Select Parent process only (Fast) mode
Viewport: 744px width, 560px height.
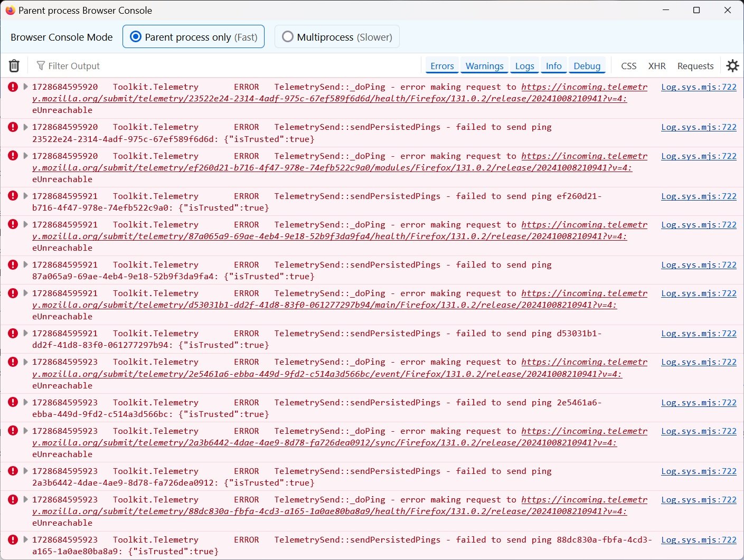point(193,37)
